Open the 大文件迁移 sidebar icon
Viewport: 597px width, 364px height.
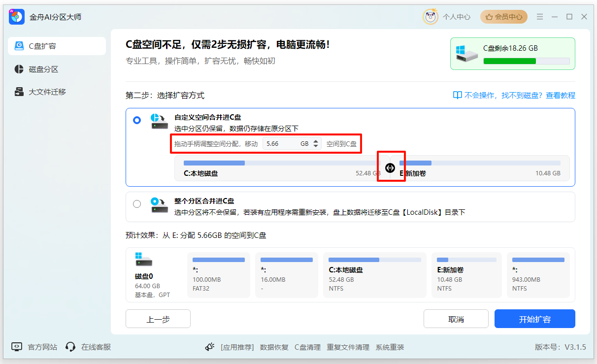[x=18, y=92]
